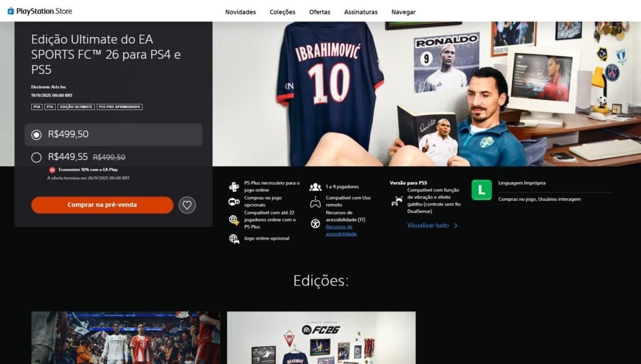Open the Novidades menu
Screen dimensions: 641x364
240,12
